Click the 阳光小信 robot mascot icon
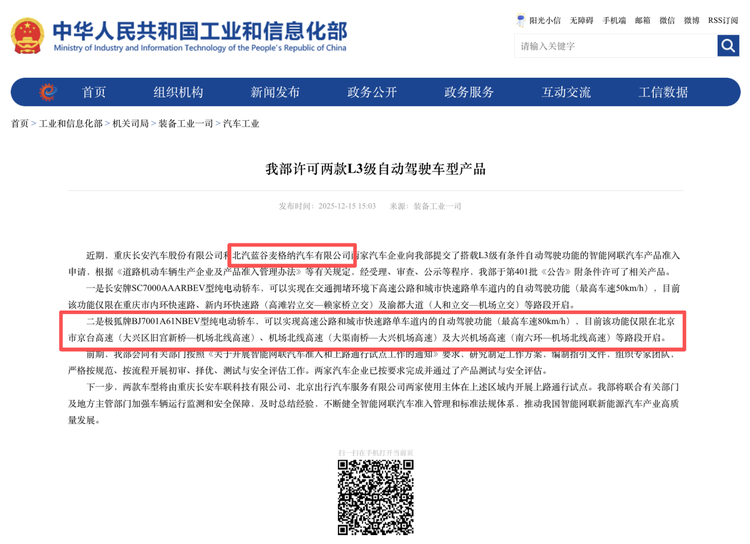 [x=521, y=20]
